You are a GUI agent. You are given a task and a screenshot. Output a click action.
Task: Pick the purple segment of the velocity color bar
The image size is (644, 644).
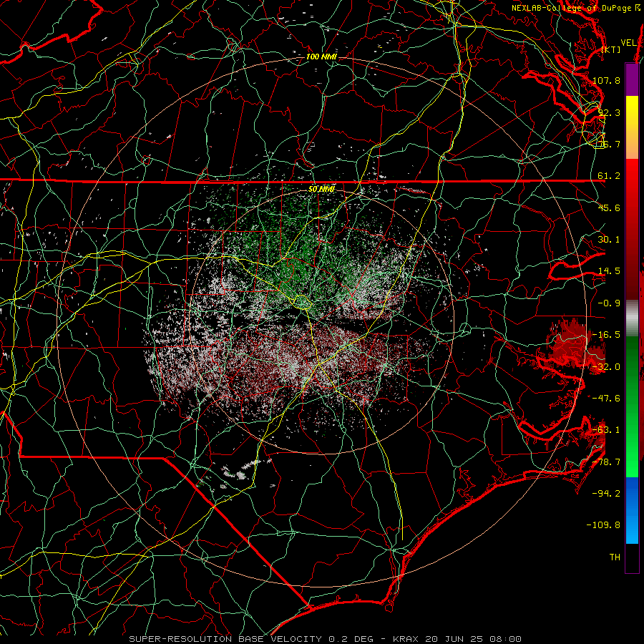(632, 79)
